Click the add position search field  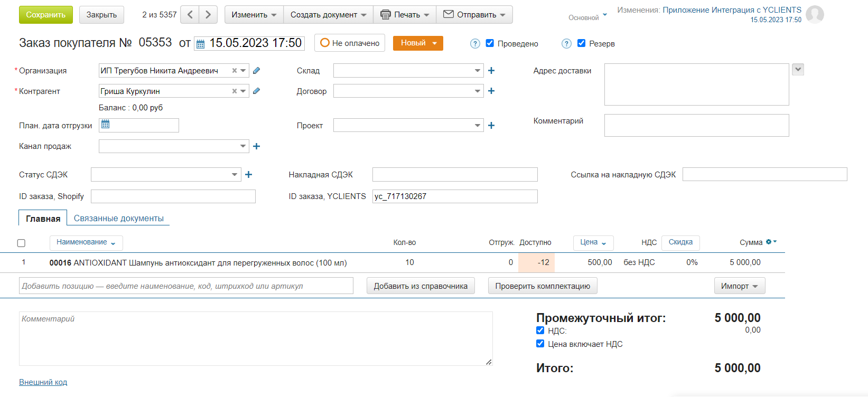pyautogui.click(x=186, y=286)
